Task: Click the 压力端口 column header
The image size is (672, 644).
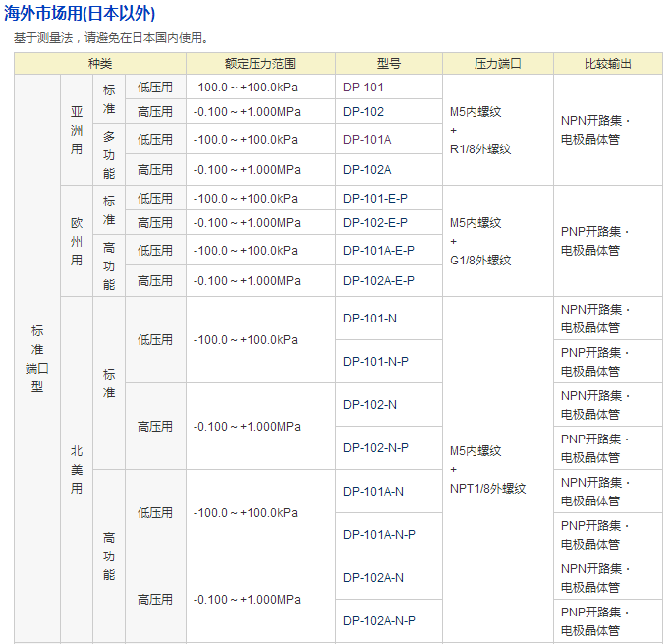Action: tap(497, 63)
